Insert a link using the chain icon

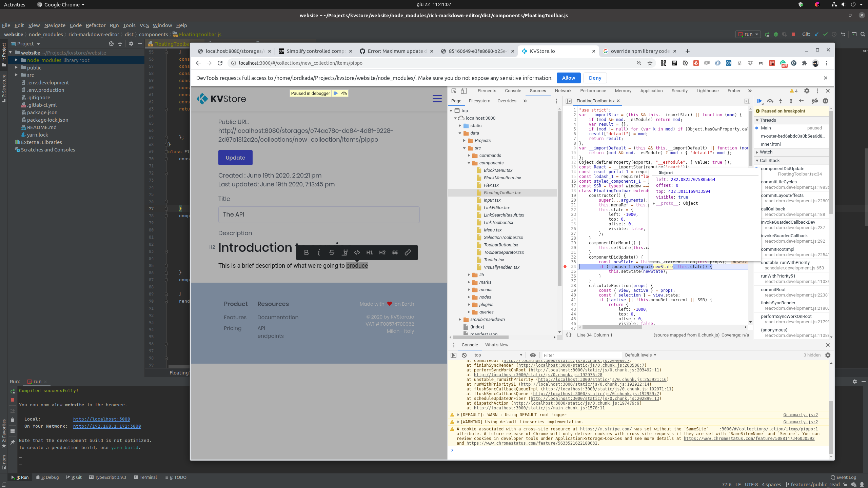point(407,252)
